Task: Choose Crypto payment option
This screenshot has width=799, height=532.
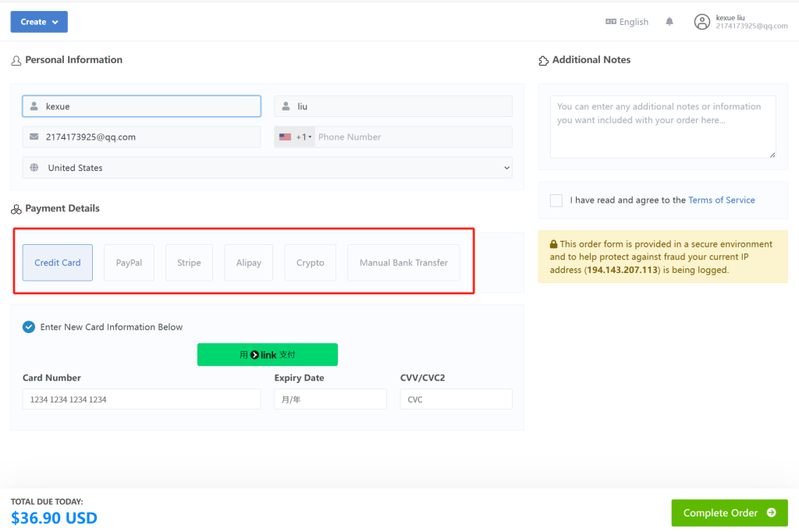Action: pyautogui.click(x=310, y=263)
